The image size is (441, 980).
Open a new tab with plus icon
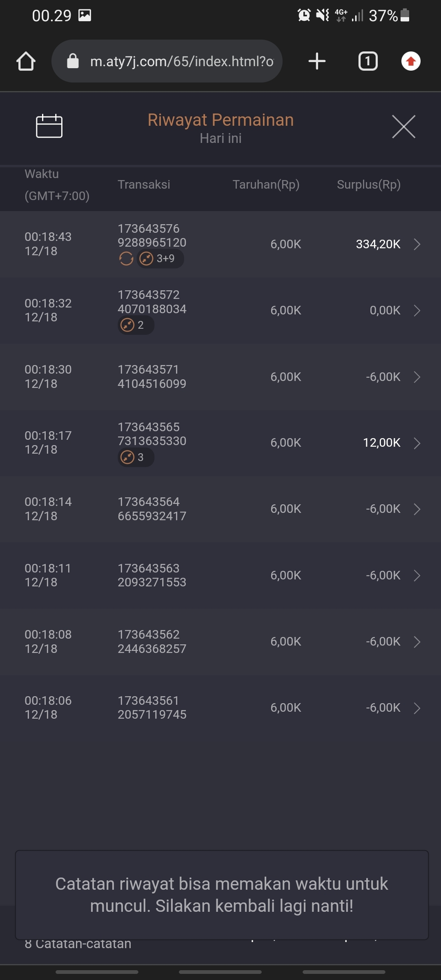(317, 61)
